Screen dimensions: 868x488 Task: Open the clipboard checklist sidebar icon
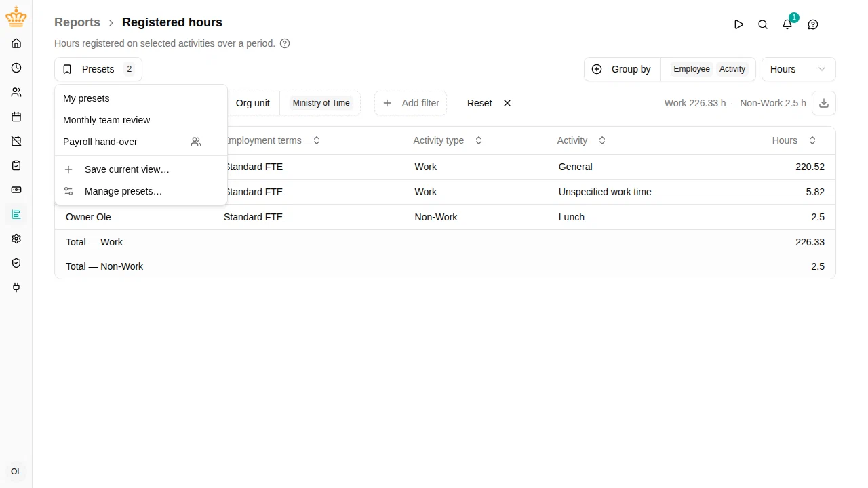[x=16, y=165]
